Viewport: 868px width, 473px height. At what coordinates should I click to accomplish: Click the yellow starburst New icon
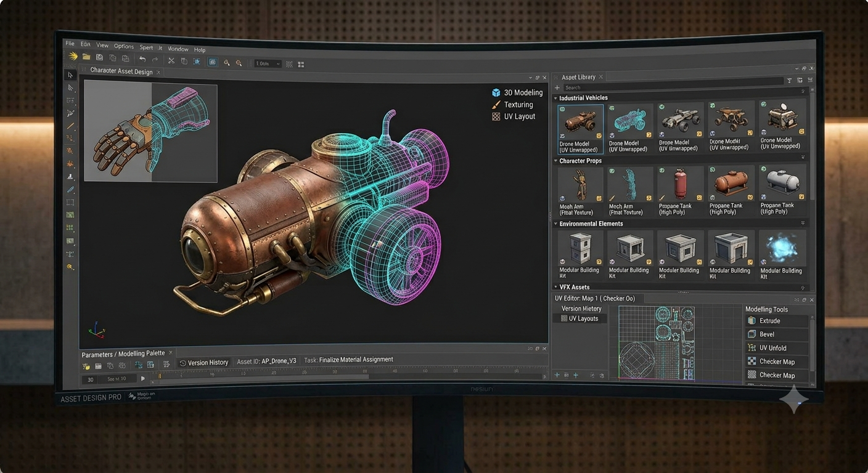click(x=73, y=57)
